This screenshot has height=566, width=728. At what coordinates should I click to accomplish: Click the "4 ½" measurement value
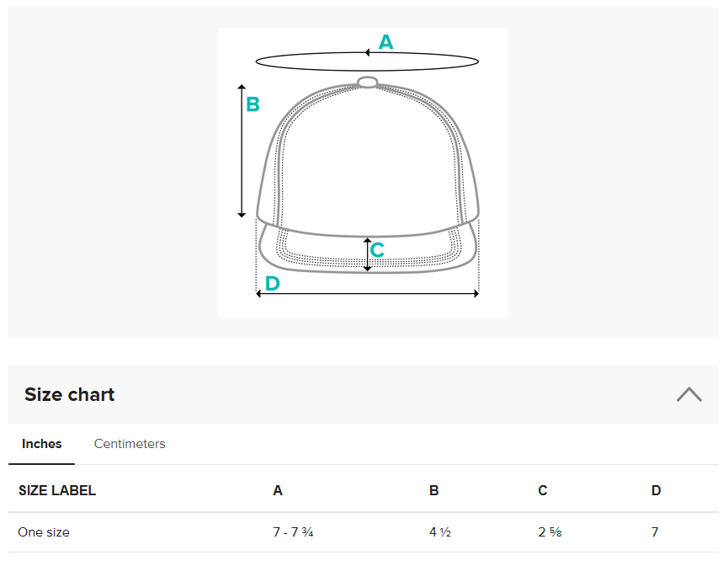pyautogui.click(x=440, y=532)
